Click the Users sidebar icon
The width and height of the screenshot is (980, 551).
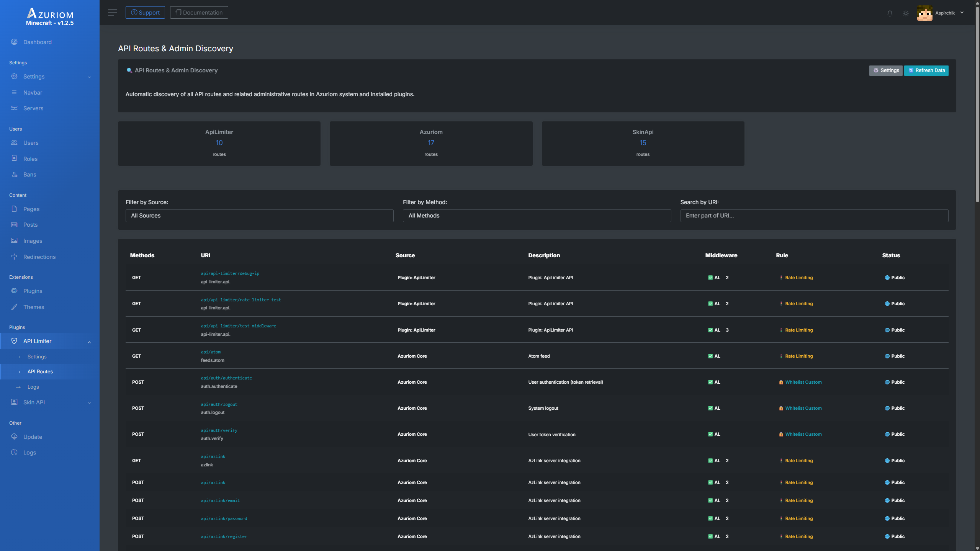pos(14,142)
